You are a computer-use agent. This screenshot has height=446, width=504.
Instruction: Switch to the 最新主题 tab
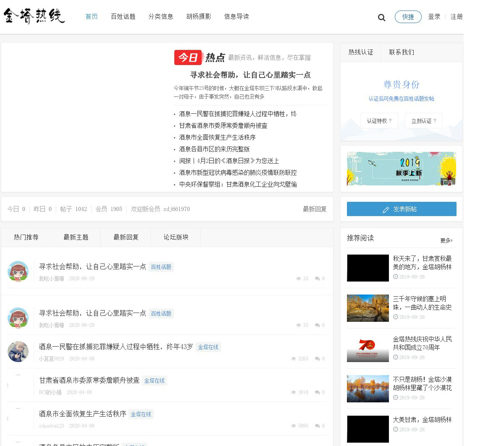[x=76, y=237]
